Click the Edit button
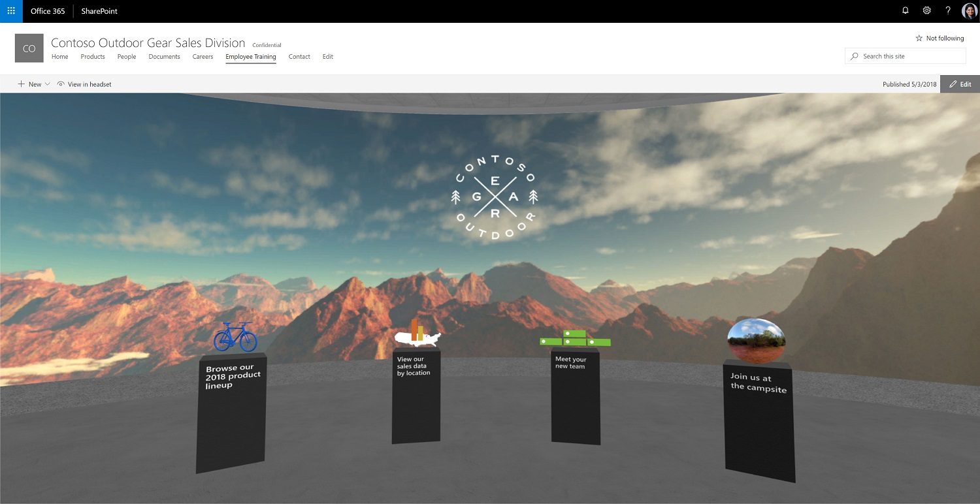This screenshot has width=980, height=504. pos(960,84)
